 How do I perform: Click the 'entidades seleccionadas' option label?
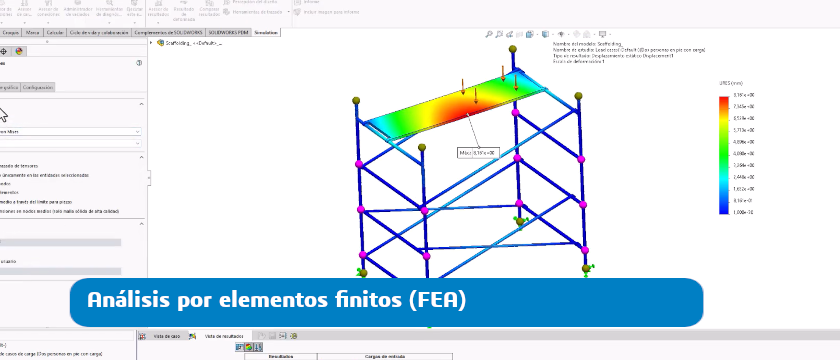44,175
